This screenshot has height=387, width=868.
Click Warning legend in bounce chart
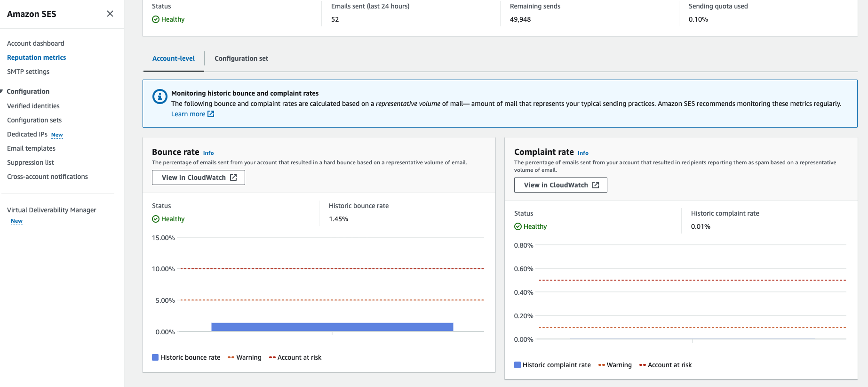245,357
